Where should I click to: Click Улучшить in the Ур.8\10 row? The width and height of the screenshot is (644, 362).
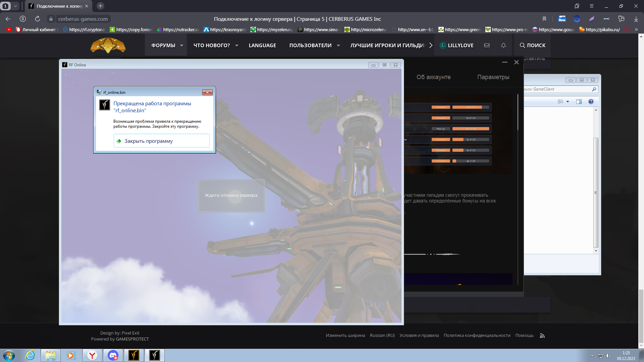(441, 107)
